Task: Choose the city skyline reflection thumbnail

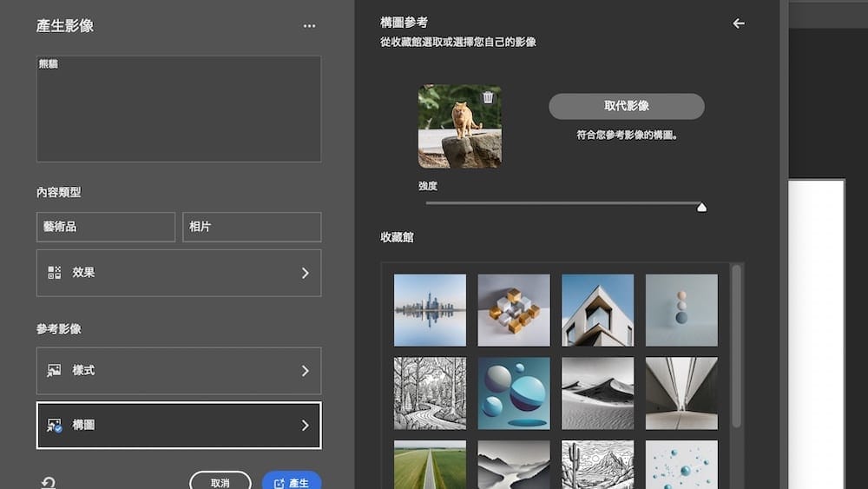Action: (x=431, y=310)
